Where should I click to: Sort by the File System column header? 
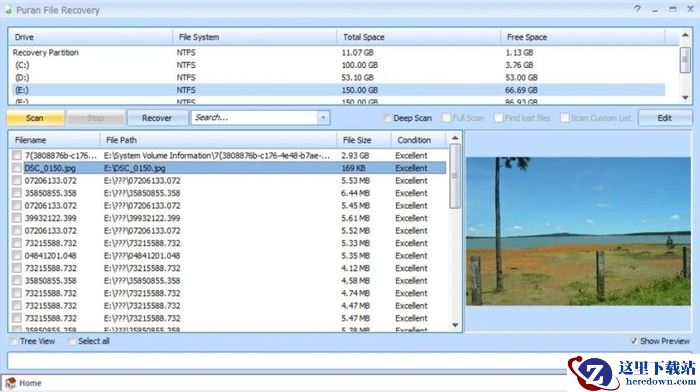coord(254,37)
